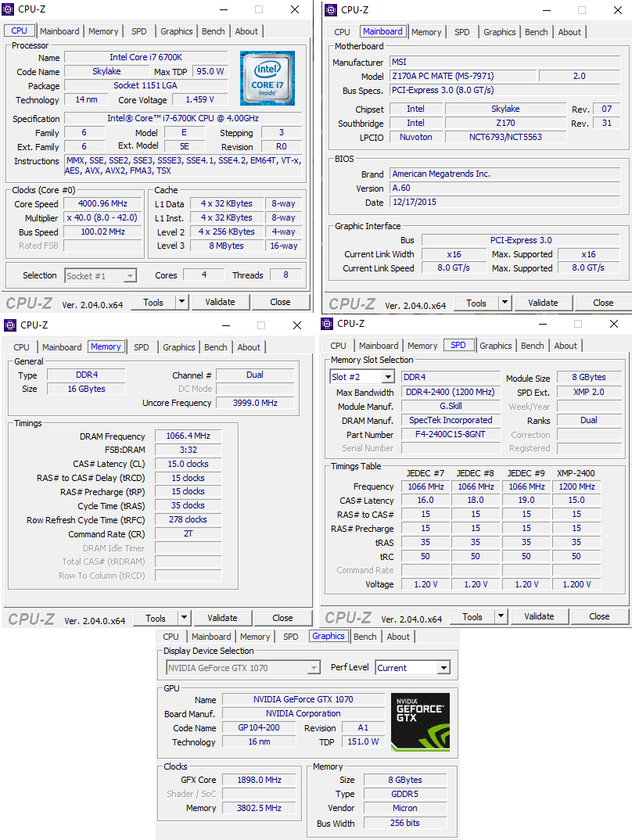The image size is (632, 840).
Task: Select SPD tab in the Mainboard window
Action: (x=462, y=32)
